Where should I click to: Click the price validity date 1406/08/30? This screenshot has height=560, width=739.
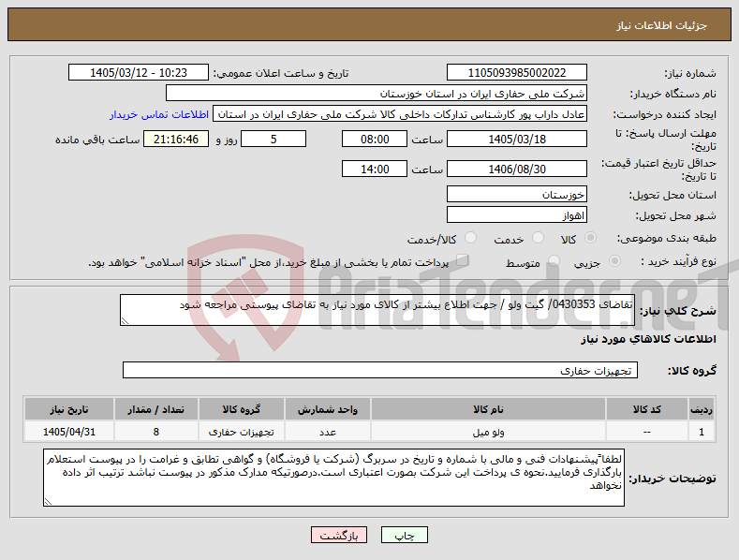(516, 169)
